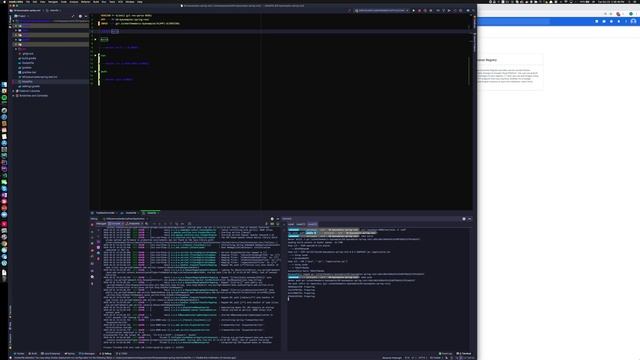The image size is (640, 360).
Task: Open the Window menu
Action: (x=130, y=2)
